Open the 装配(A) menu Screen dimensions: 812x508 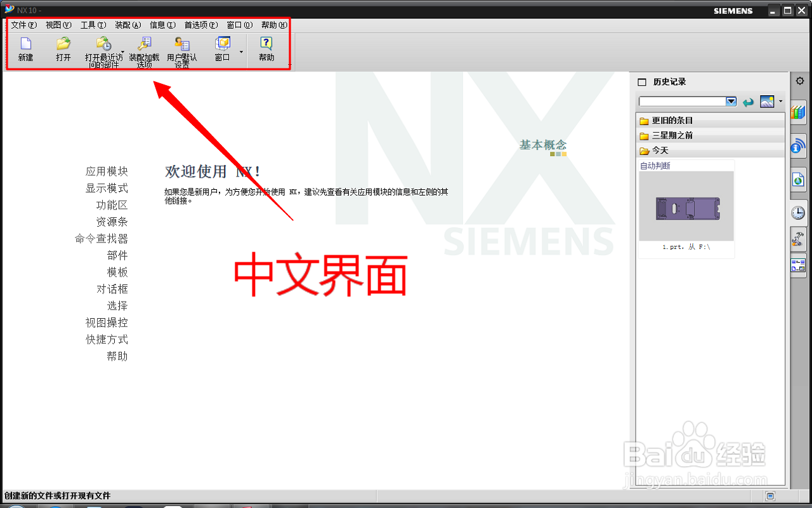(x=128, y=25)
